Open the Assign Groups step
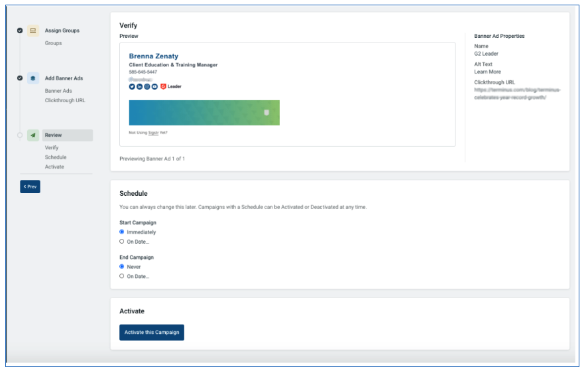This screenshot has height=377, width=588. [x=62, y=31]
